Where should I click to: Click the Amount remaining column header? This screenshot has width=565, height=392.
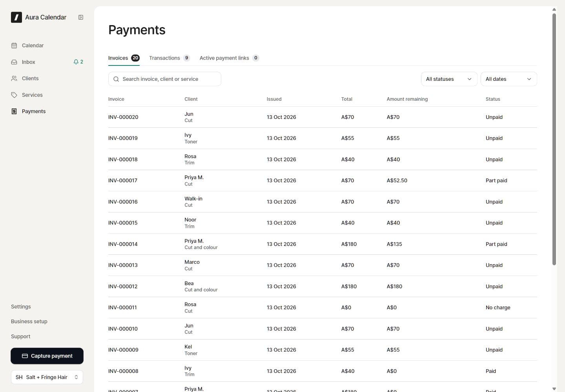(407, 99)
